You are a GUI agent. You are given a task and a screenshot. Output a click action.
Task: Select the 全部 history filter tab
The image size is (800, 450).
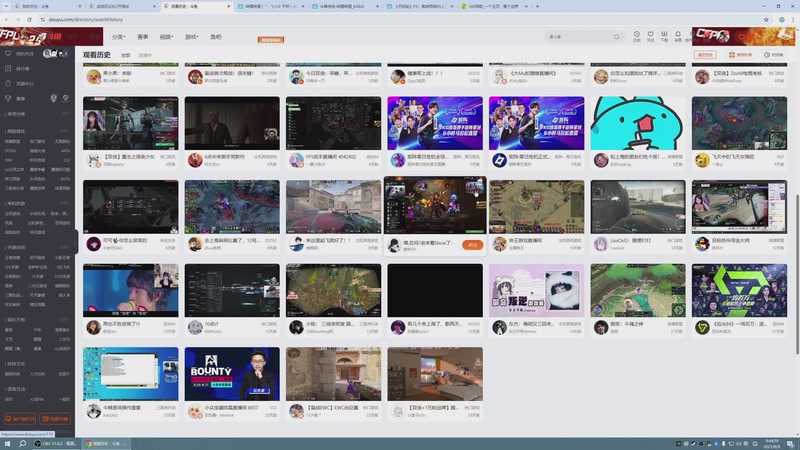[x=126, y=55]
